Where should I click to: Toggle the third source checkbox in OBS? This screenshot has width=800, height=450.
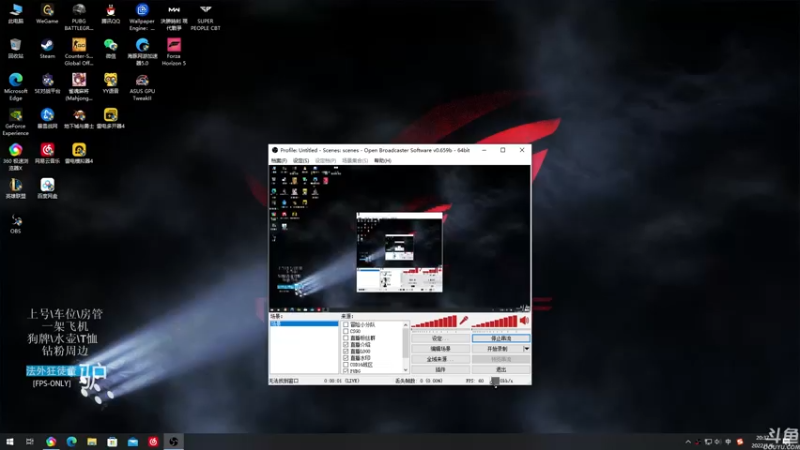pos(345,338)
